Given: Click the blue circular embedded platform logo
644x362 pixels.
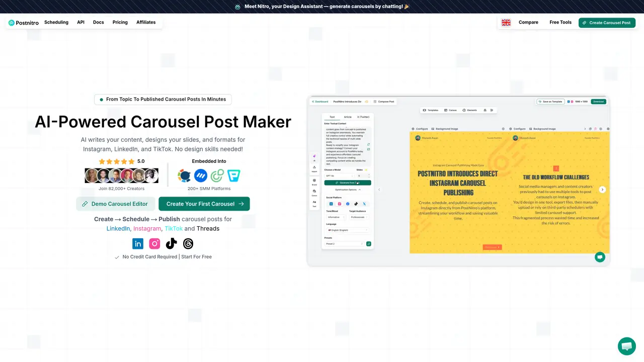Looking at the screenshot, I should point(201,175).
